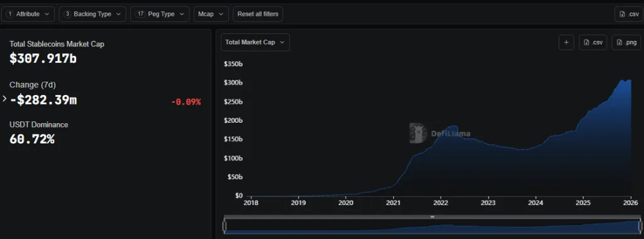Click the Change (7d) label
This screenshot has width=644, height=239.
pyautogui.click(x=33, y=85)
